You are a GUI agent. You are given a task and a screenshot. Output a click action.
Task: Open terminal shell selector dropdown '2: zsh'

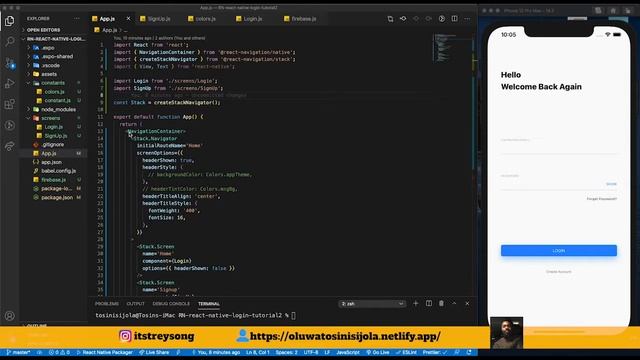372,304
